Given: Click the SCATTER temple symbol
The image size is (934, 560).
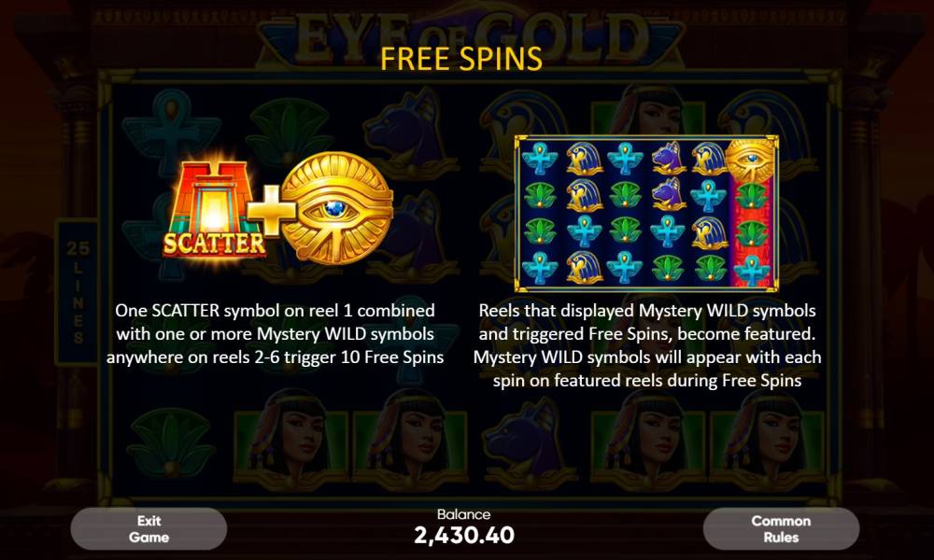Looking at the screenshot, I should pyautogui.click(x=213, y=209).
